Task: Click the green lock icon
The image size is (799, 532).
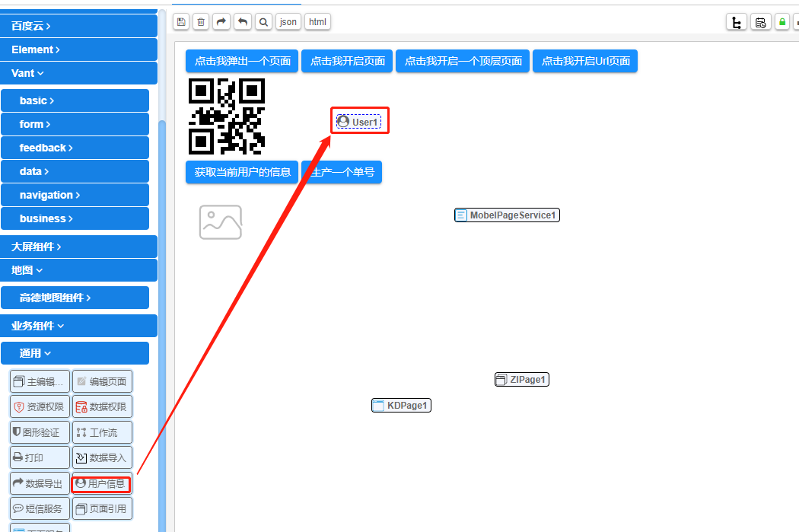Action: [x=781, y=22]
